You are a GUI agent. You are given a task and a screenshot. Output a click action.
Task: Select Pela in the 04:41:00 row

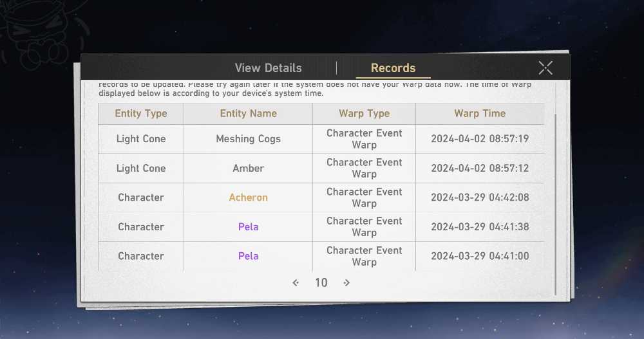(249, 256)
